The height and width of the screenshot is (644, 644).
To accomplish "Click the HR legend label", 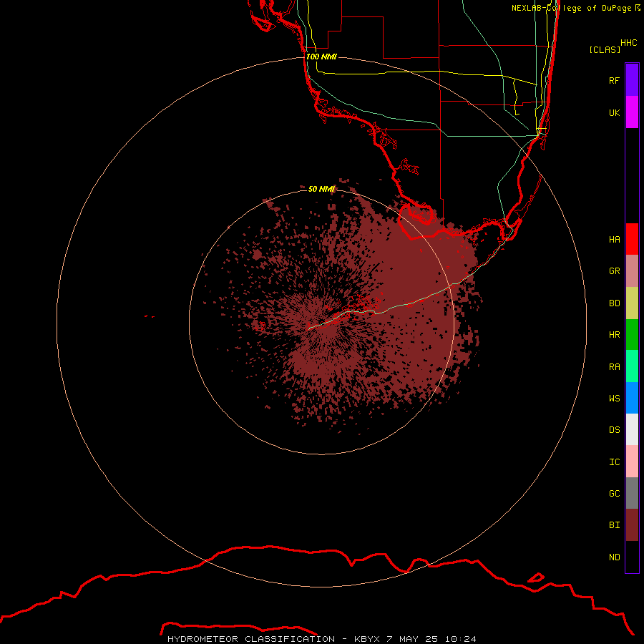I will (x=614, y=335).
